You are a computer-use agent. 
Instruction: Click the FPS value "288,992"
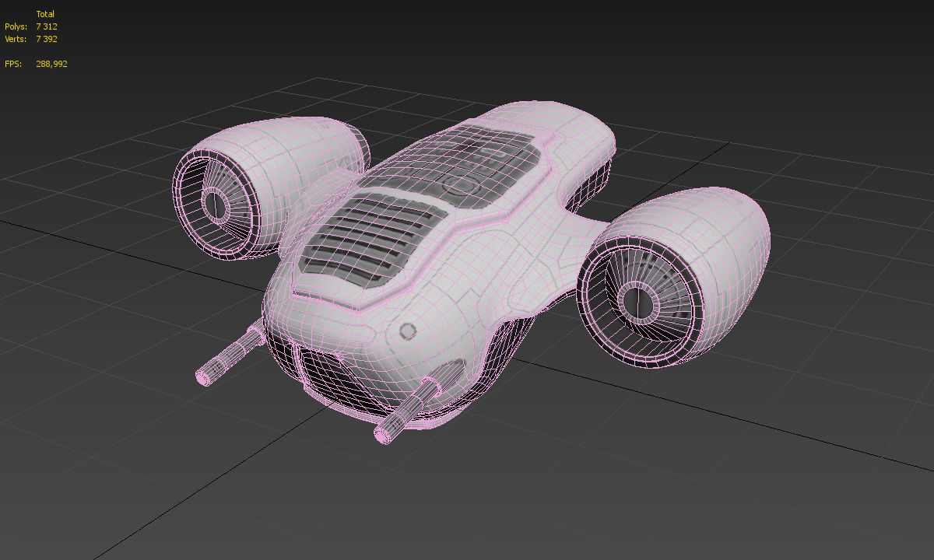coord(51,64)
